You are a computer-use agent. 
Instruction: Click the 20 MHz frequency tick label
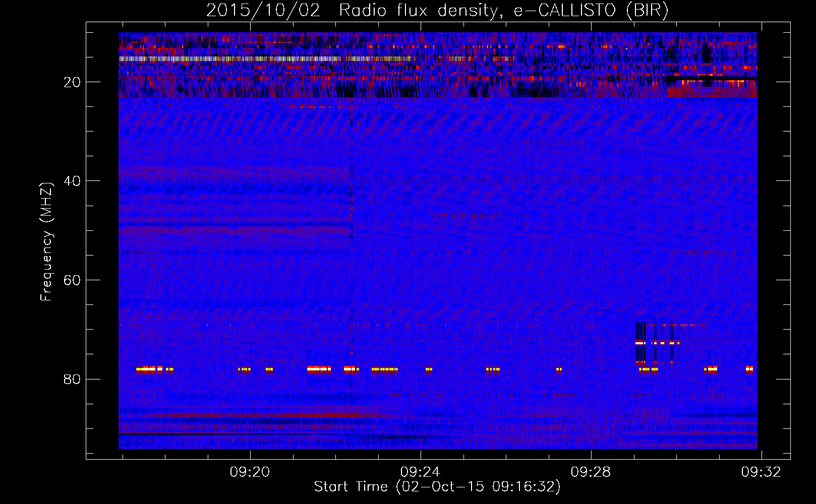coord(72,82)
